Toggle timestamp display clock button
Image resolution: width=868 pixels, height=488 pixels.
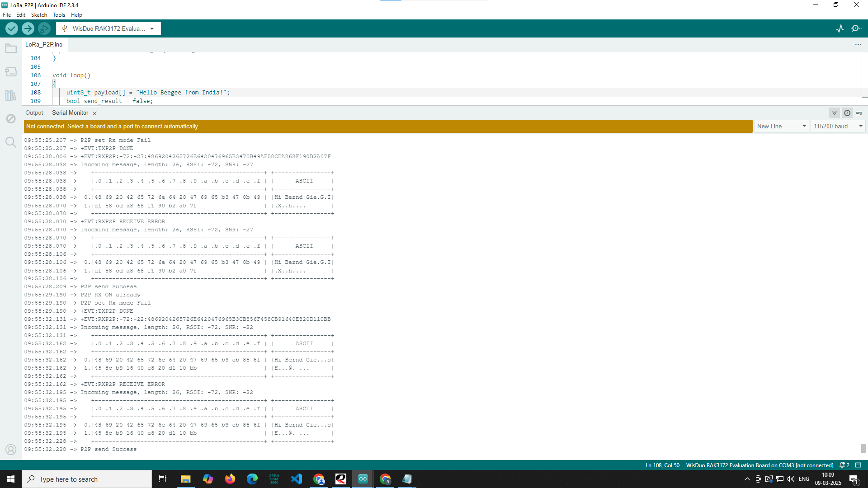click(847, 113)
